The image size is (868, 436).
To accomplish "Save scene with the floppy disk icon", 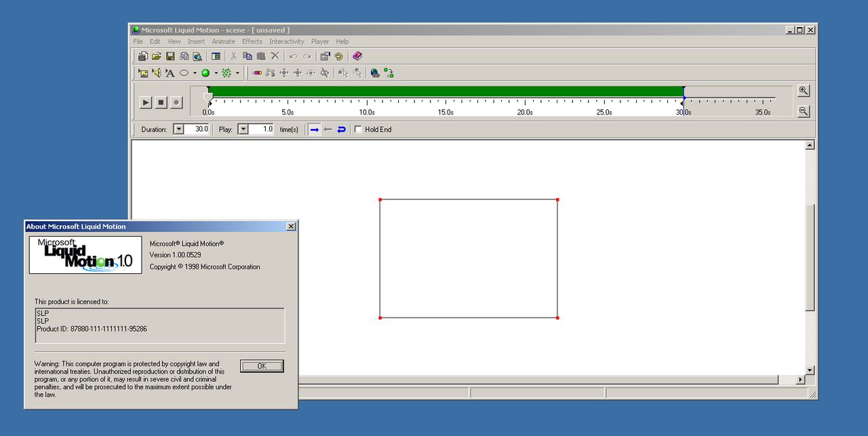I will 170,56.
